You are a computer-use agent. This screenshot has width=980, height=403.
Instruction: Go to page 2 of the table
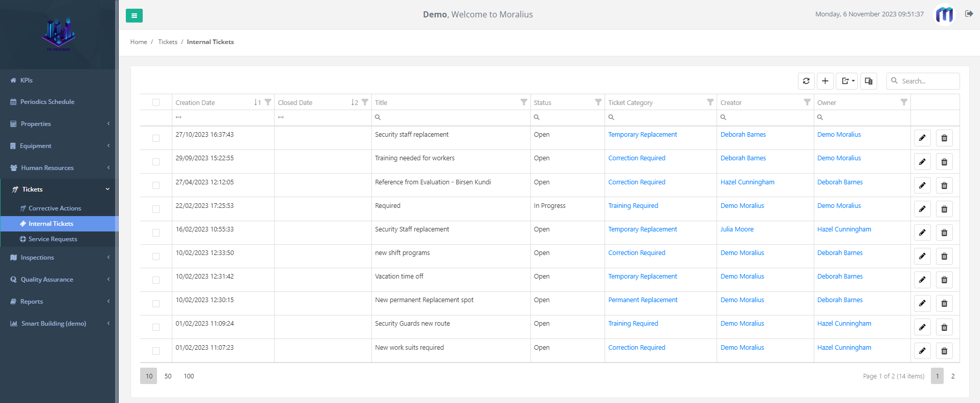[952, 376]
